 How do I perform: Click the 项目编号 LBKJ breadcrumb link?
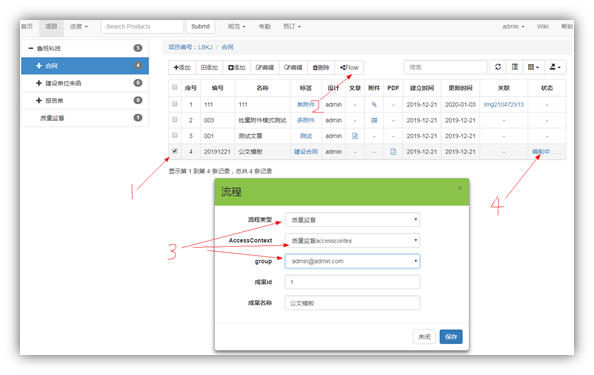(x=190, y=47)
